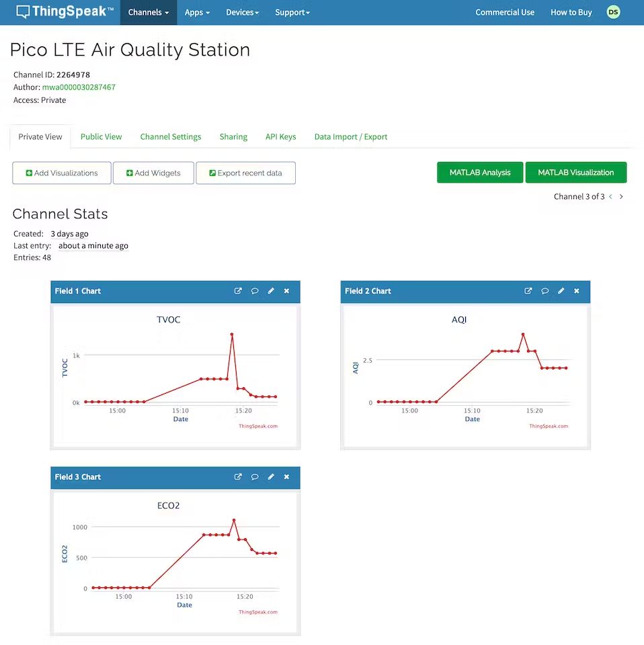Remove the Field 2 AQI chart

(x=577, y=291)
